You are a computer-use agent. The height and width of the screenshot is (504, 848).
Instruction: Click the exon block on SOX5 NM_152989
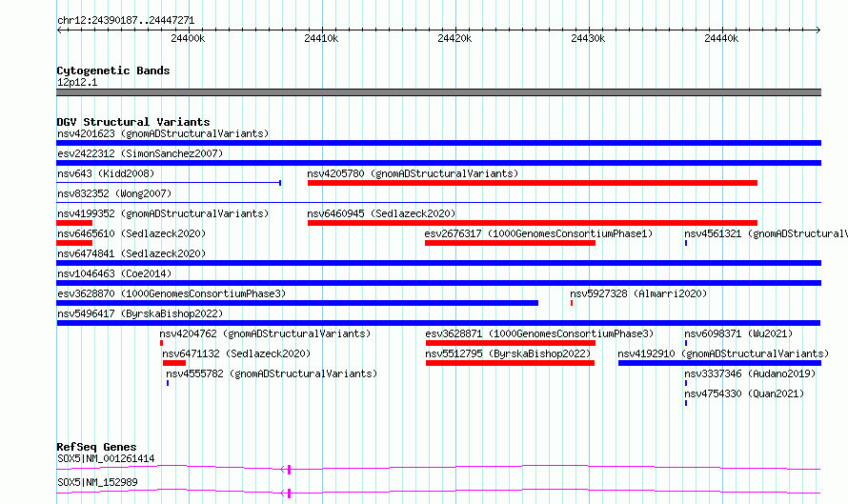tap(290, 494)
